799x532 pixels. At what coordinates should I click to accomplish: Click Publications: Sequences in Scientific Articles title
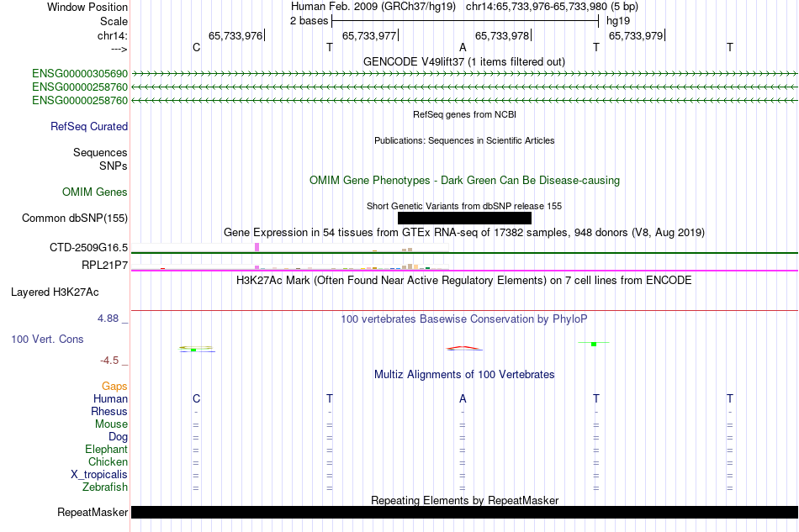(x=464, y=140)
